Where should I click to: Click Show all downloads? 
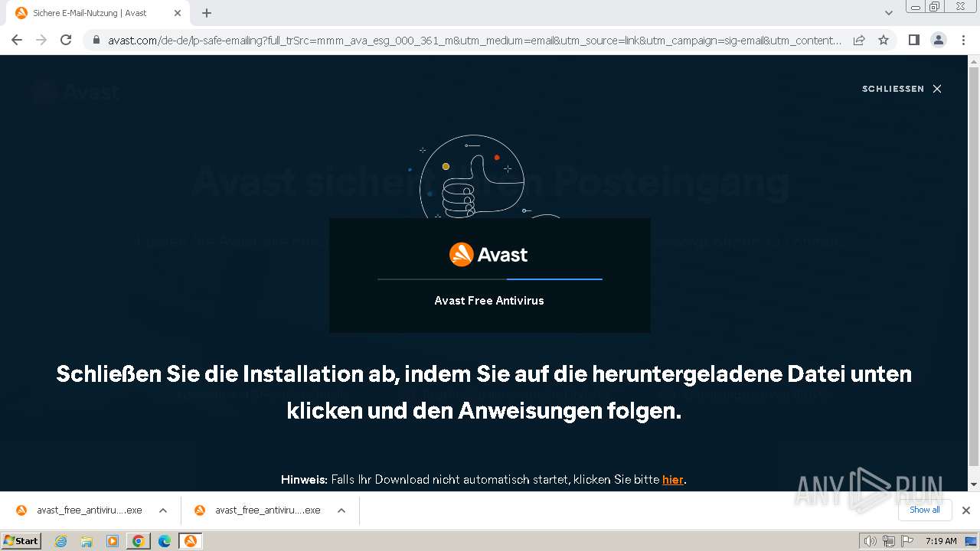pos(925,510)
